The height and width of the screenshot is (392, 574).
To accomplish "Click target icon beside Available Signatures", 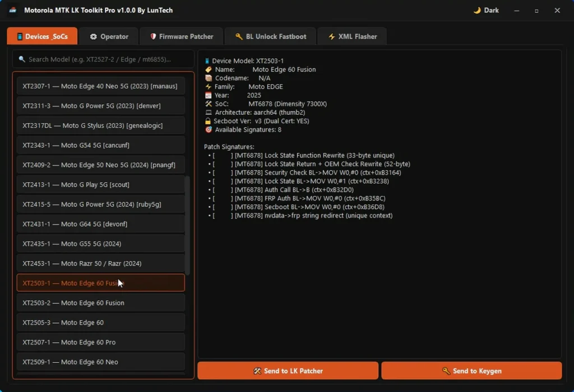I will (209, 129).
